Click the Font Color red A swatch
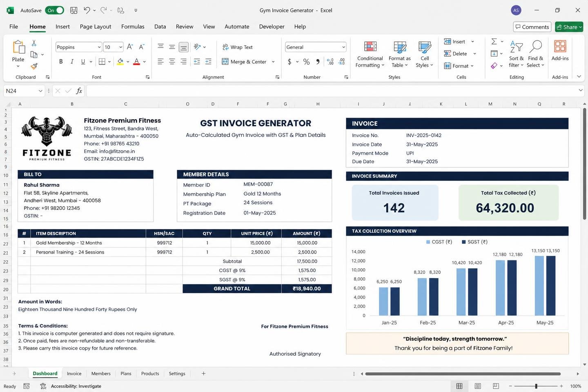Viewport: 588px width, 392px height. pyautogui.click(x=137, y=62)
